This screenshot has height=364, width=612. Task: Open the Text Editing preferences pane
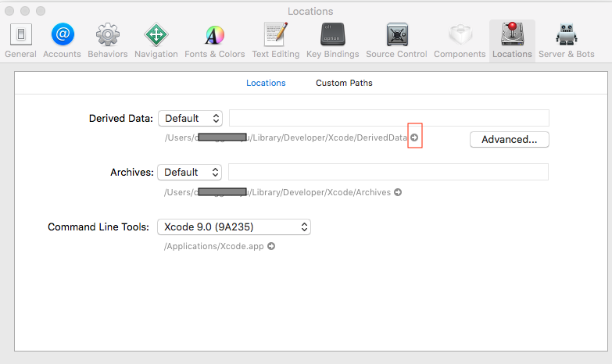[x=276, y=41]
